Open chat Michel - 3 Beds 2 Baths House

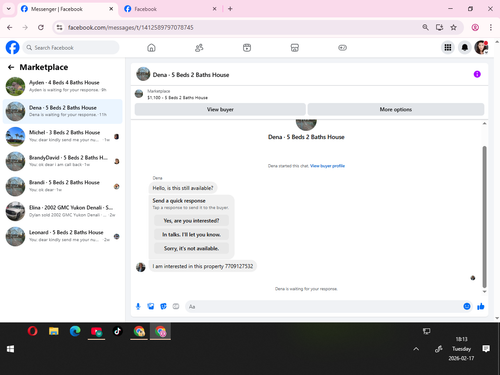point(63,136)
